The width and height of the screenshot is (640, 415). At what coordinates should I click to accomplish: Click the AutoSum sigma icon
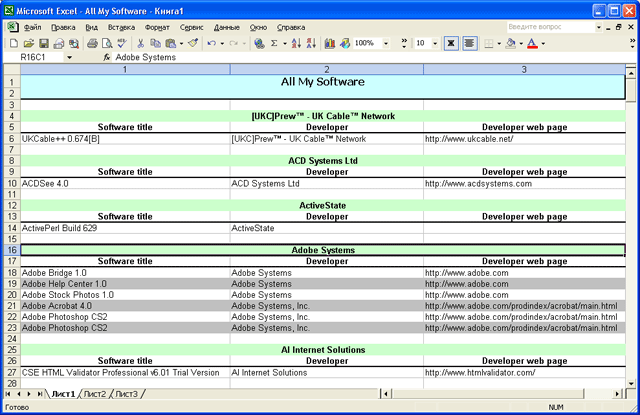click(x=276, y=44)
